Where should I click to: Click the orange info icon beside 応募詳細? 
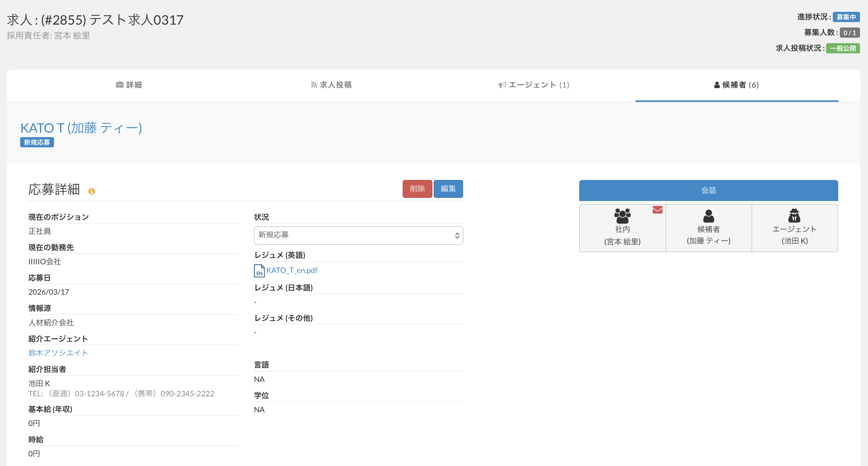pyautogui.click(x=92, y=191)
